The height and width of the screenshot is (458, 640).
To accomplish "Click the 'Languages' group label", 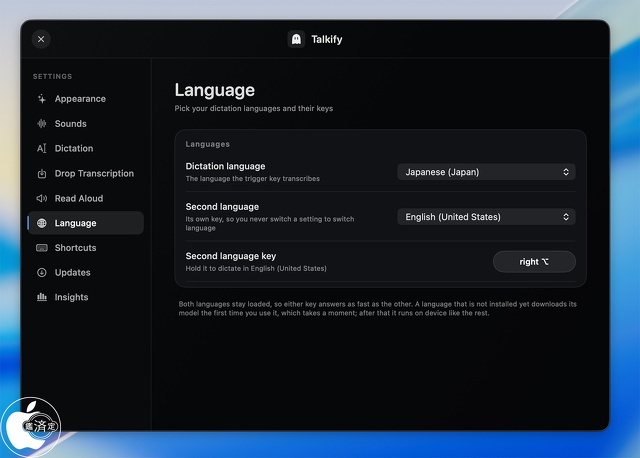I will (207, 144).
